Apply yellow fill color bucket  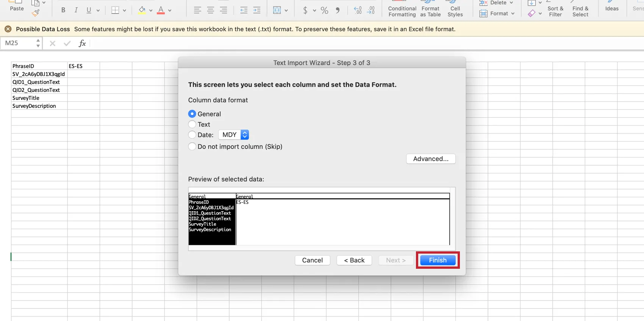tap(142, 10)
